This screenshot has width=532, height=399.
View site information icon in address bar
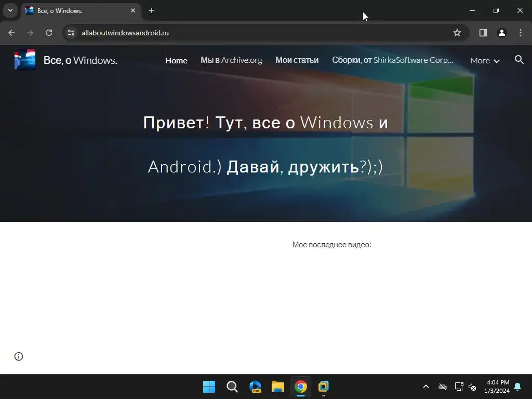pos(71,33)
